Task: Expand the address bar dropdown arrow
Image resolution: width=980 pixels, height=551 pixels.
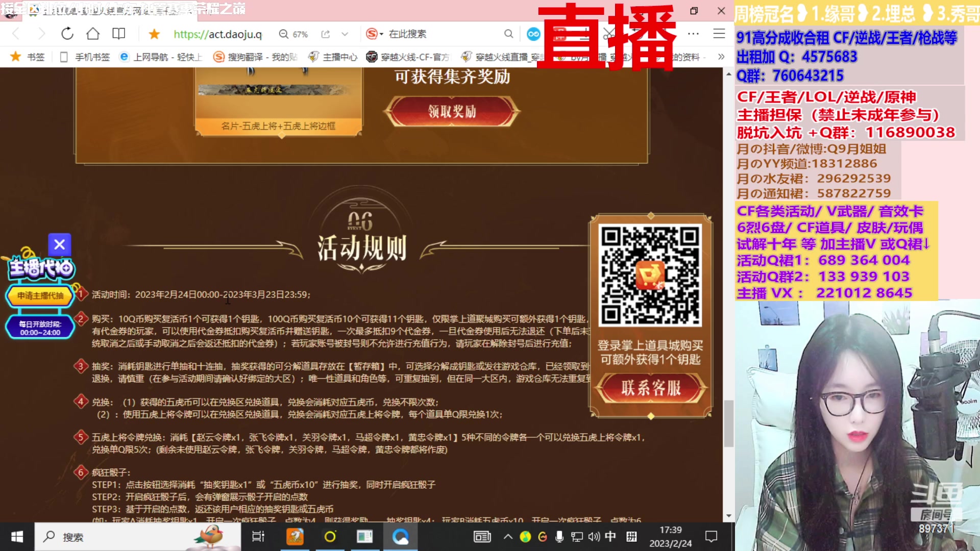Action: point(345,34)
